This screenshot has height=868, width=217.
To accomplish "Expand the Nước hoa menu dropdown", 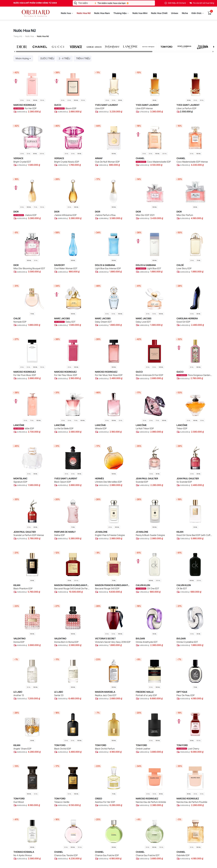I will (x=67, y=13).
